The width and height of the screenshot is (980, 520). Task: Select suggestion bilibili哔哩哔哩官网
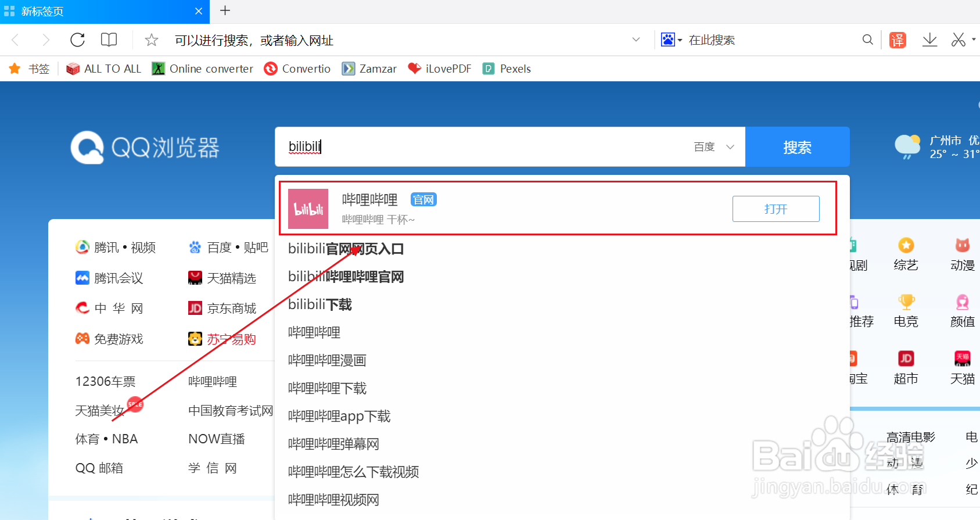(x=346, y=277)
